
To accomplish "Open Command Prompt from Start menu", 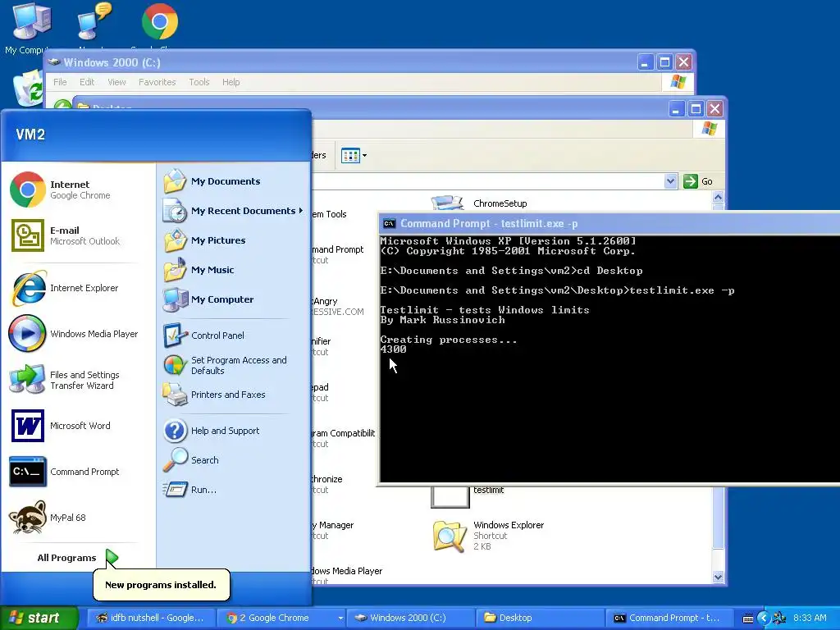I will tap(79, 472).
